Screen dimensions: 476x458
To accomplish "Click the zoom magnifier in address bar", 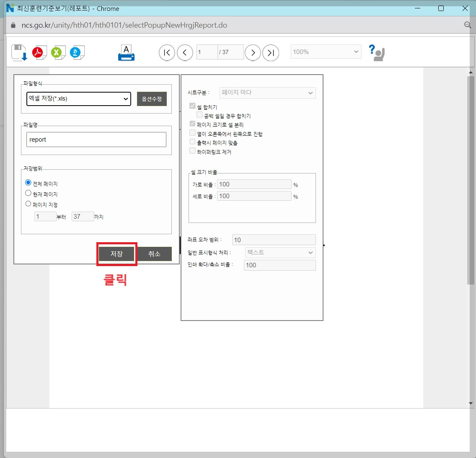I will tap(468, 25).
